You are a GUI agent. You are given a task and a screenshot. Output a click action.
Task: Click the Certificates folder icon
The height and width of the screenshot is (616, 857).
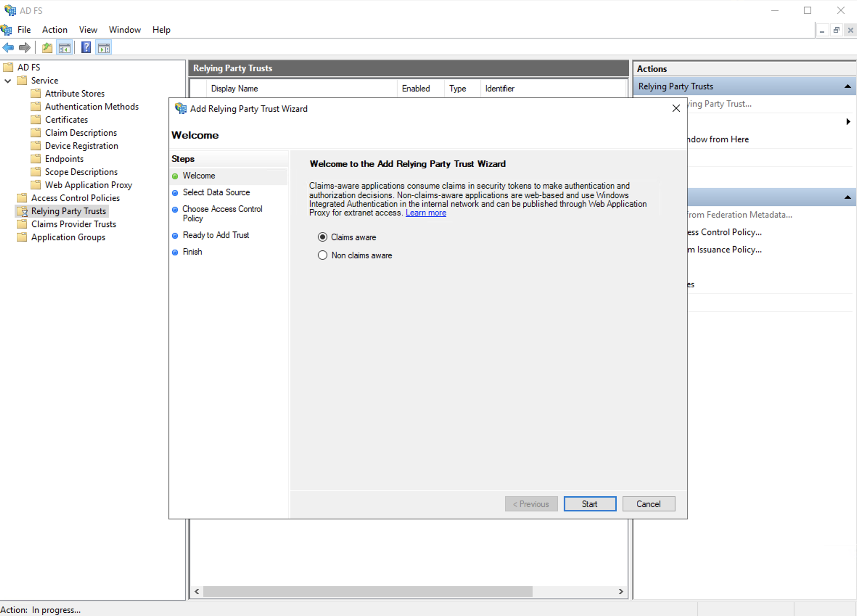click(x=36, y=119)
